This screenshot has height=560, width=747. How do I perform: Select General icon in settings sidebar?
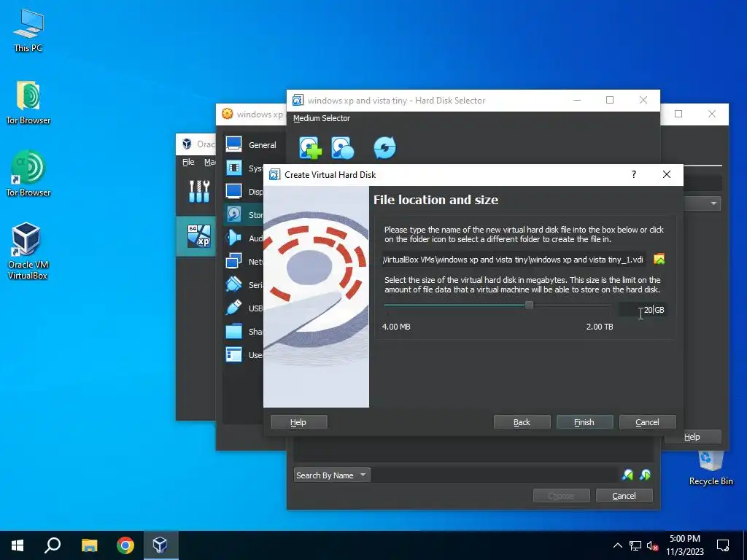[x=234, y=145]
